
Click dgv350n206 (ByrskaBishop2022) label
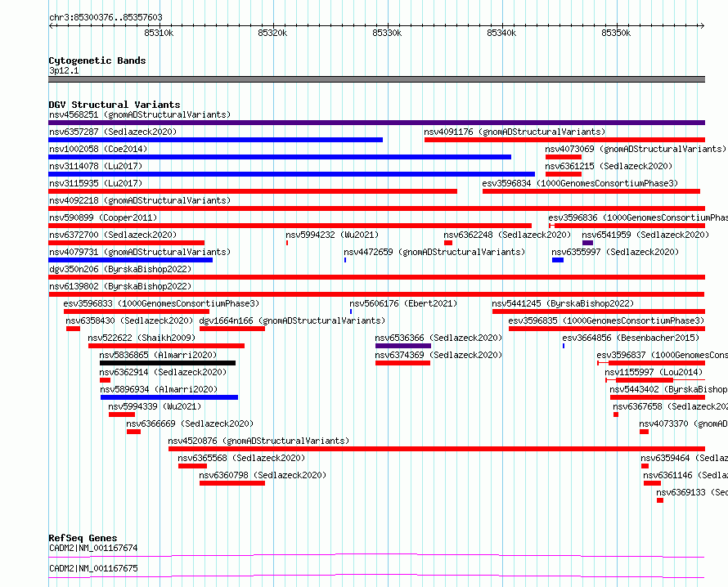pyautogui.click(x=120, y=269)
